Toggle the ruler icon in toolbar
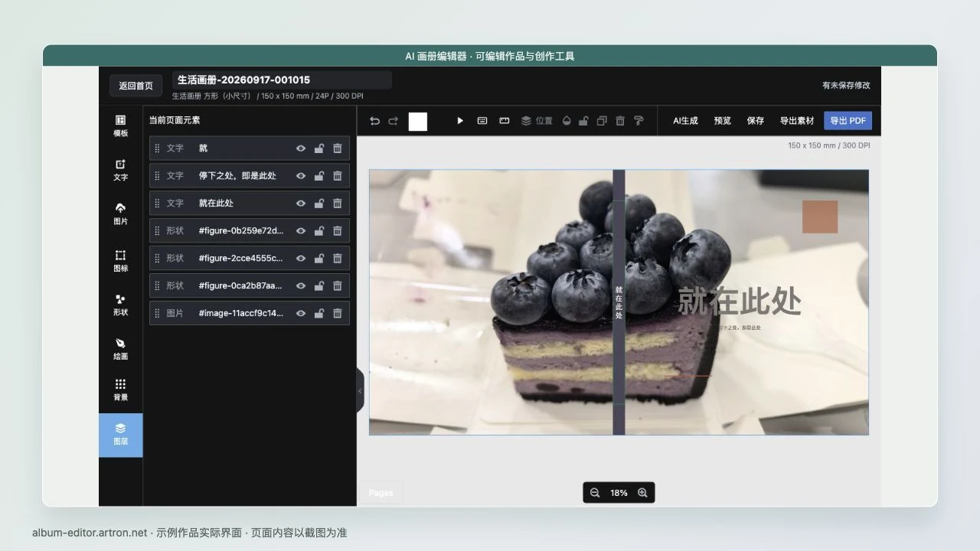980x551 pixels. pyautogui.click(x=505, y=121)
